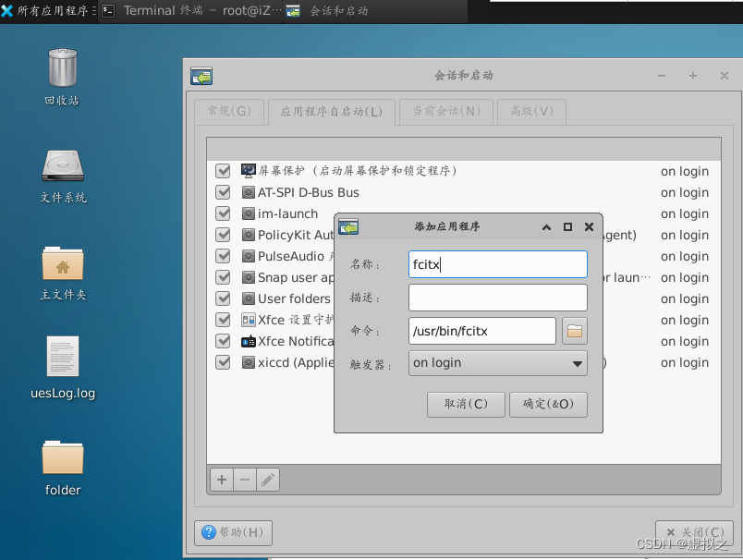
Task: Click the 确定(&O) confirm button
Action: click(x=548, y=404)
